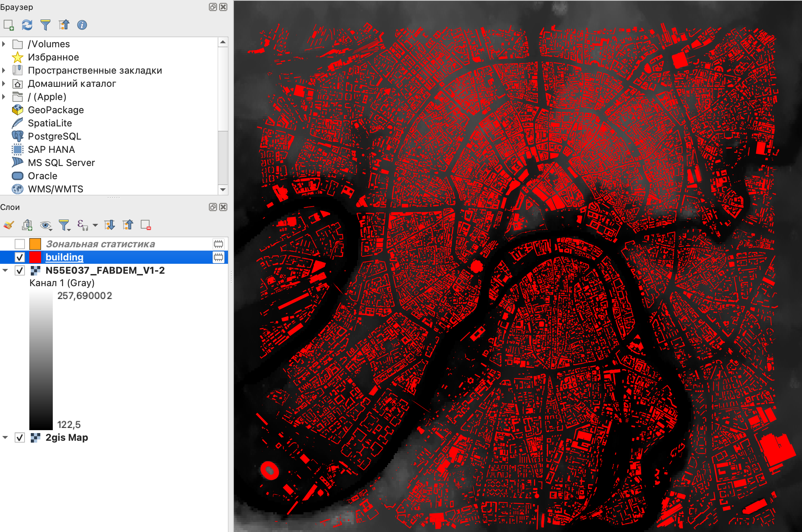Click the Expand All layers icon
Screen dimensions: 802x532
tap(109, 225)
